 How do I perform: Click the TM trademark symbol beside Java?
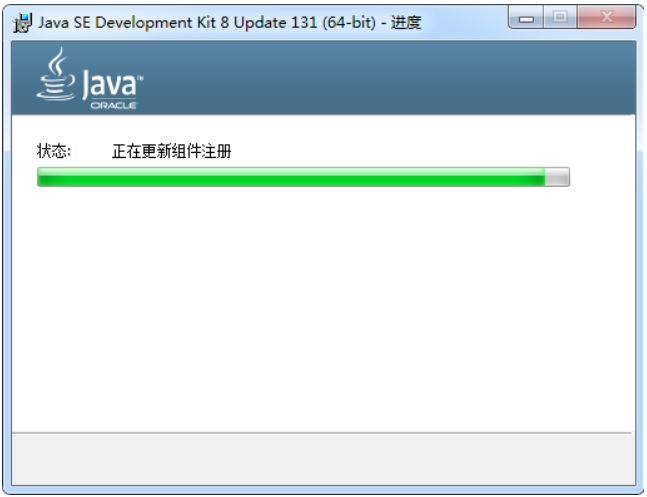coord(140,78)
